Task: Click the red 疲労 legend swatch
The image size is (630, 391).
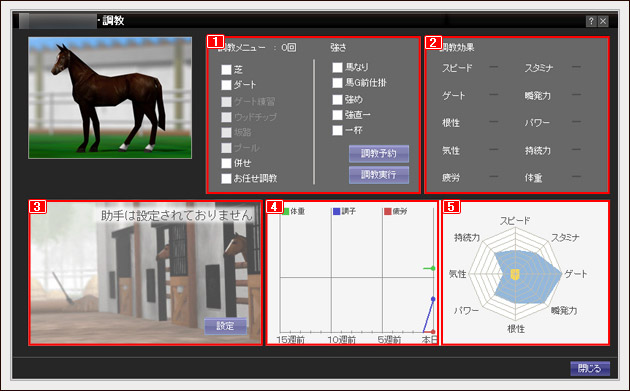Action: point(388,211)
